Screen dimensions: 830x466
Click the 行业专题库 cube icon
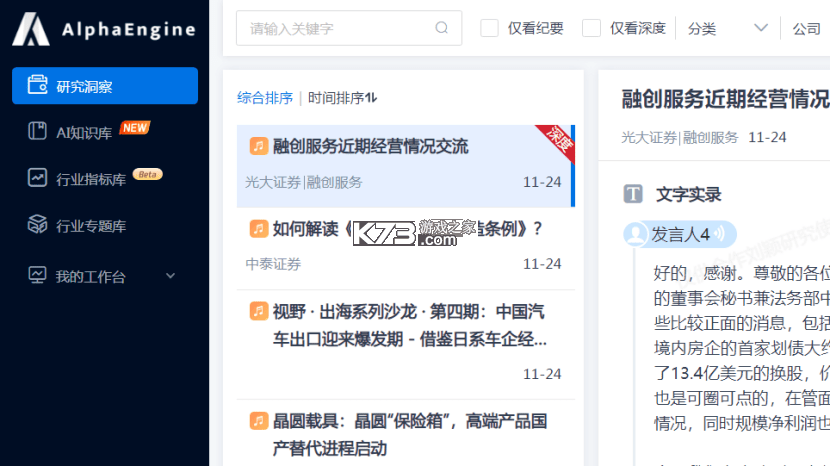pos(37,224)
